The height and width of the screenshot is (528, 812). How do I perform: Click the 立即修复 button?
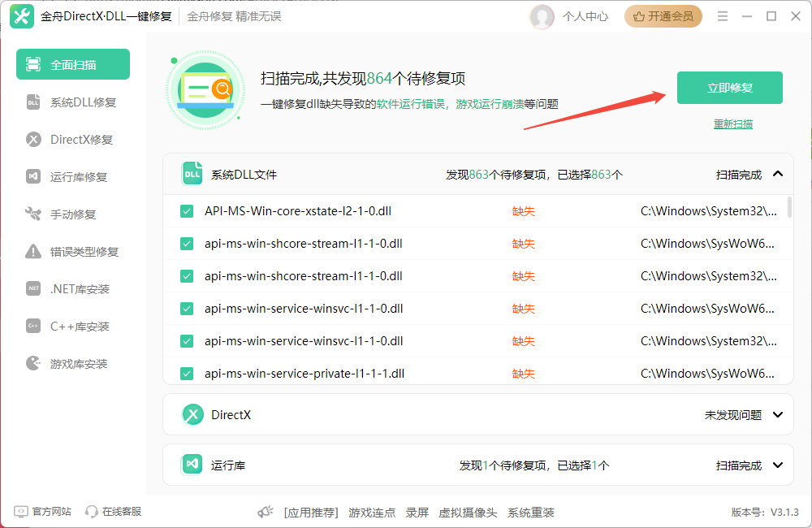click(x=730, y=88)
